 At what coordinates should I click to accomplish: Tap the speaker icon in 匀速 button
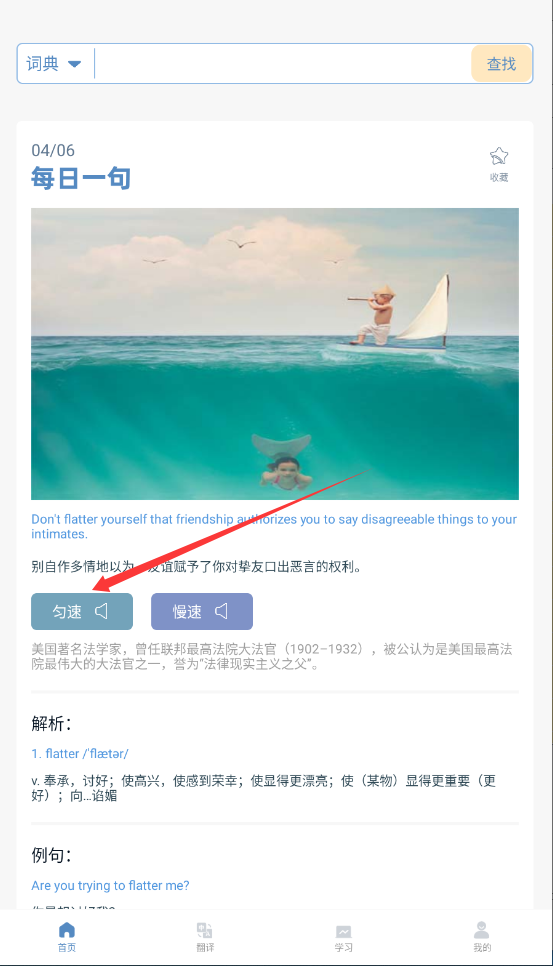click(102, 611)
